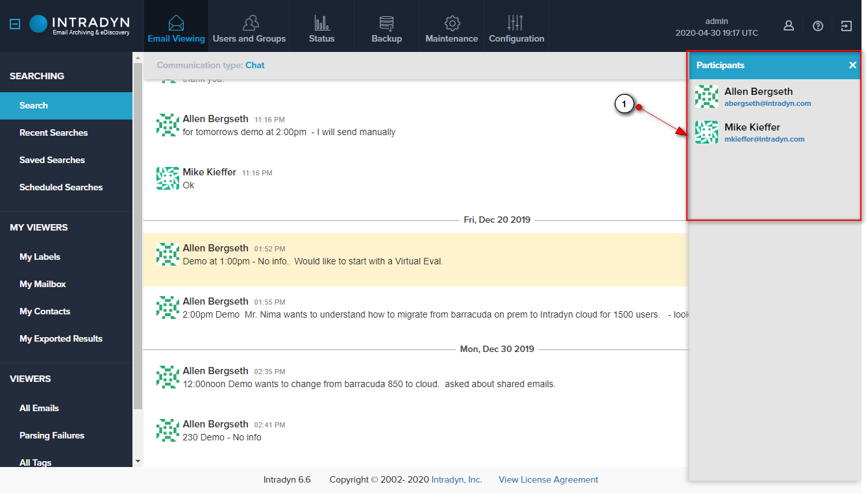Open the Status chart section
The image size is (868, 493).
pyautogui.click(x=321, y=26)
